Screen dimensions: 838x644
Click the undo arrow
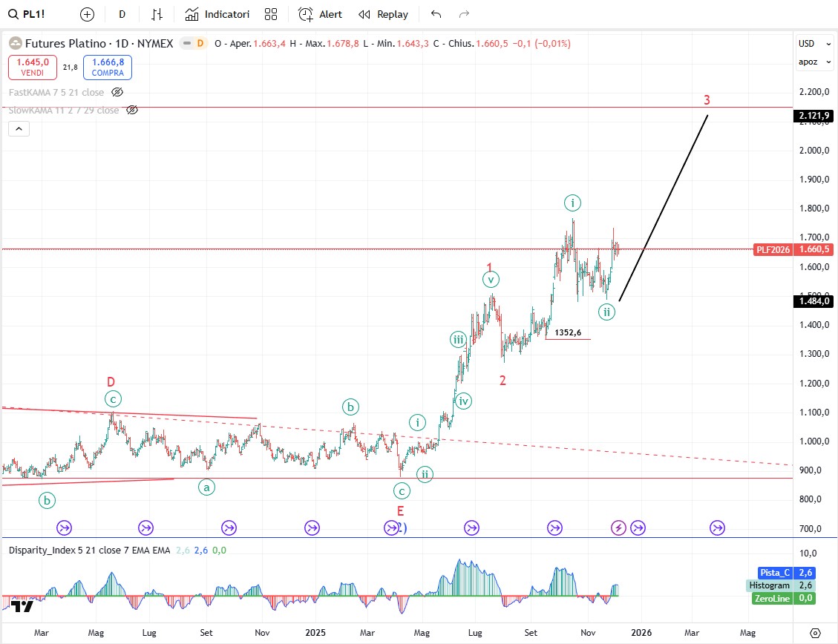[436, 14]
